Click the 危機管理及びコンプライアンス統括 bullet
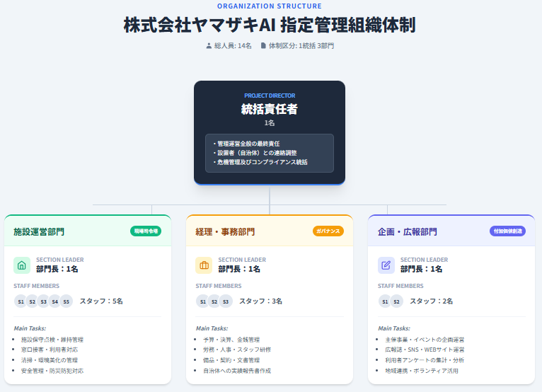Image resolution: width=542 pixels, height=392 pixels. [x=263, y=162]
